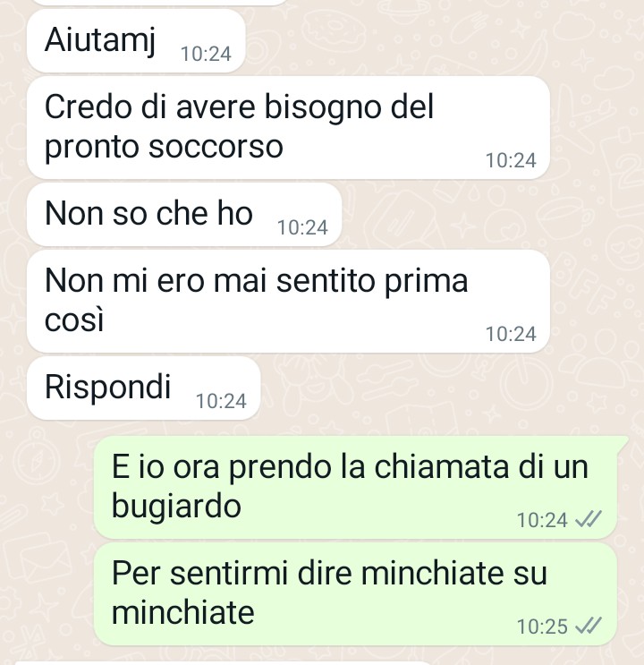
Task: Click the word "così" in the received message
Action: 74,320
